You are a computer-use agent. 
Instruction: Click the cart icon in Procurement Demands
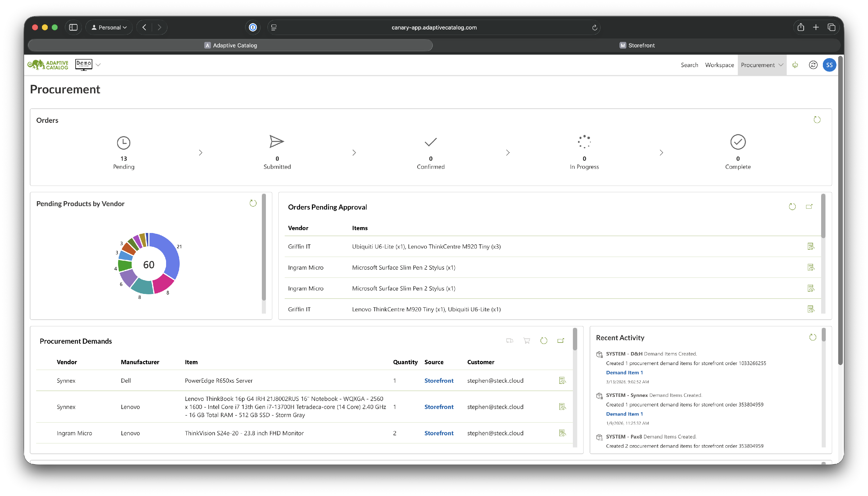(526, 341)
